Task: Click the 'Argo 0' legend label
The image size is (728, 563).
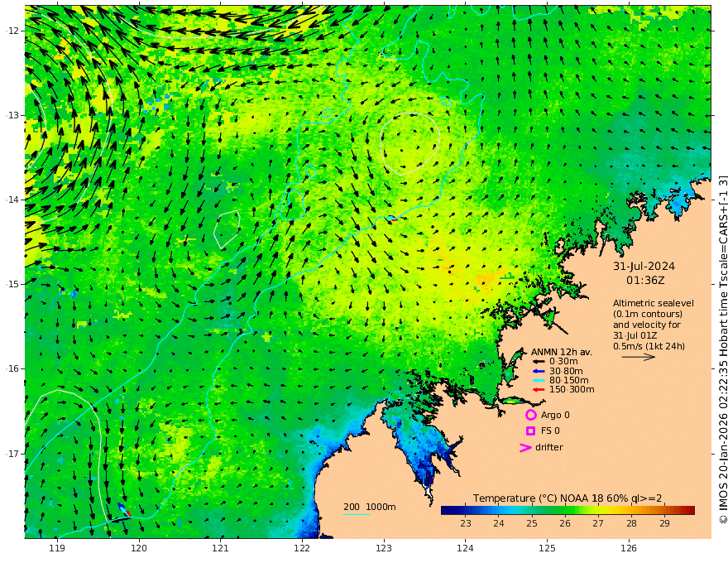Action: 555,416
